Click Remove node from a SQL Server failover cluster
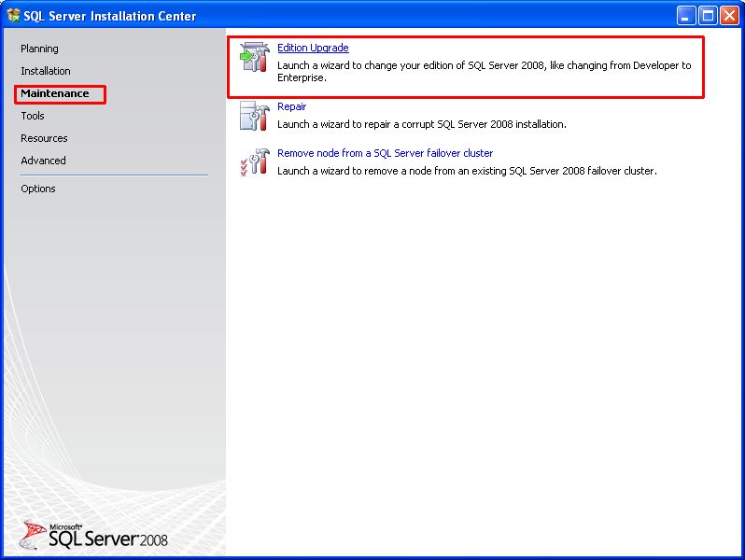The image size is (745, 560). point(386,153)
